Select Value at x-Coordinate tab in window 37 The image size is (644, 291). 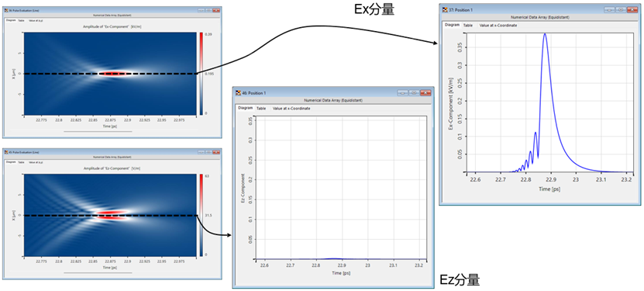coord(498,25)
